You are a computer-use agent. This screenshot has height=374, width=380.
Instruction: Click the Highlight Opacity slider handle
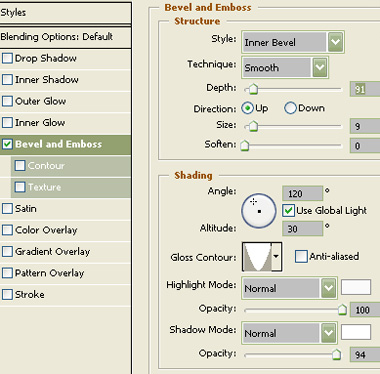342,309
